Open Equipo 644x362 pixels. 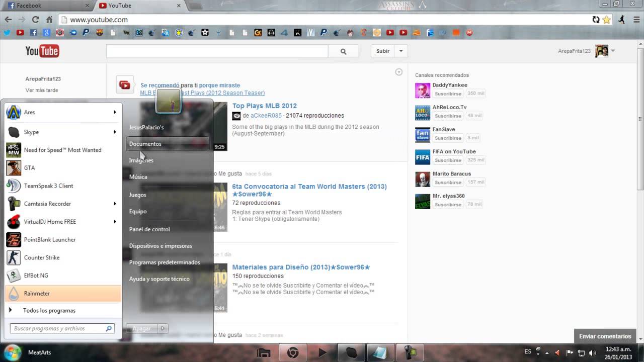pyautogui.click(x=138, y=212)
